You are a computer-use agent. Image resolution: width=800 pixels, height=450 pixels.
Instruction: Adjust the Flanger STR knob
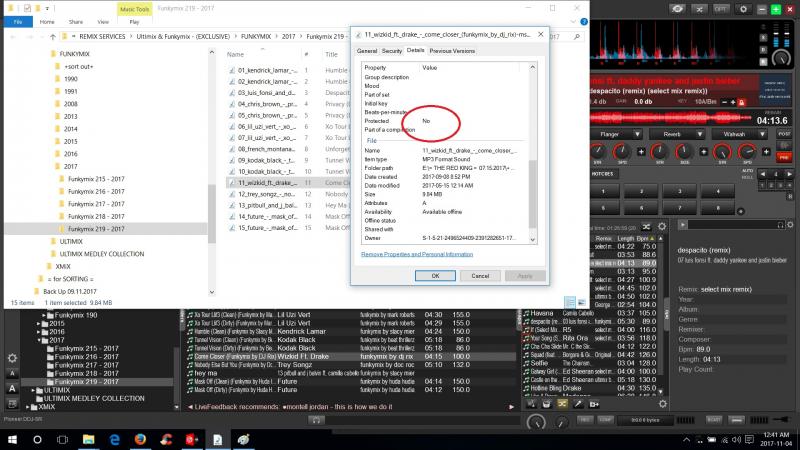point(597,152)
